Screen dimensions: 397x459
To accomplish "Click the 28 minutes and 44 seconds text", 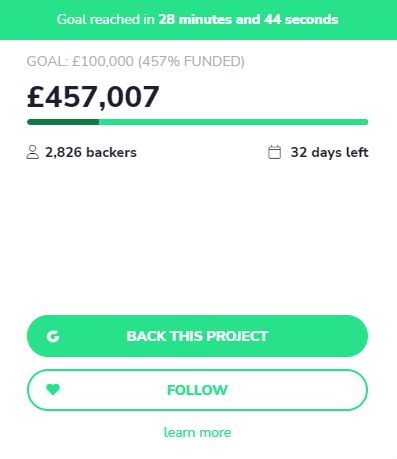I will coord(248,19).
